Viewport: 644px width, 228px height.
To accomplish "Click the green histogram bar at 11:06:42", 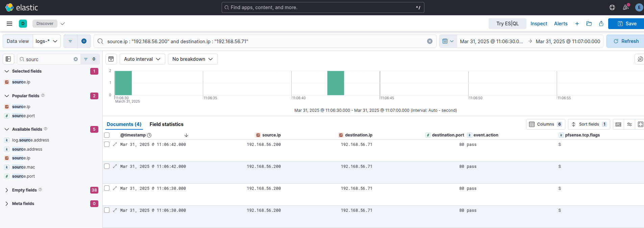I will pos(336,83).
